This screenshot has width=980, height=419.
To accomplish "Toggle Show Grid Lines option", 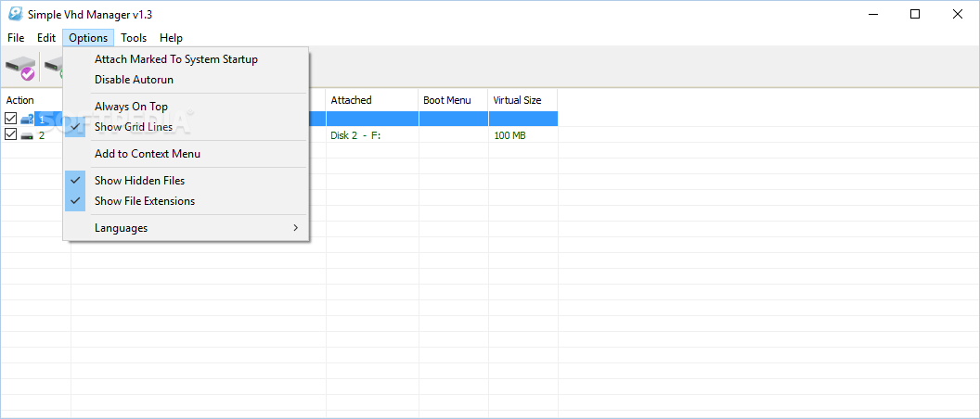I will pyautogui.click(x=186, y=127).
